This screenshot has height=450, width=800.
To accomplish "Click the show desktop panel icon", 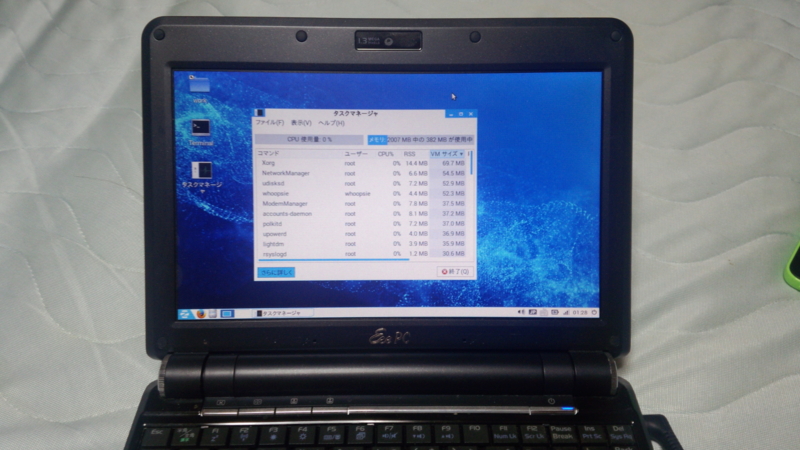I will tap(227, 314).
